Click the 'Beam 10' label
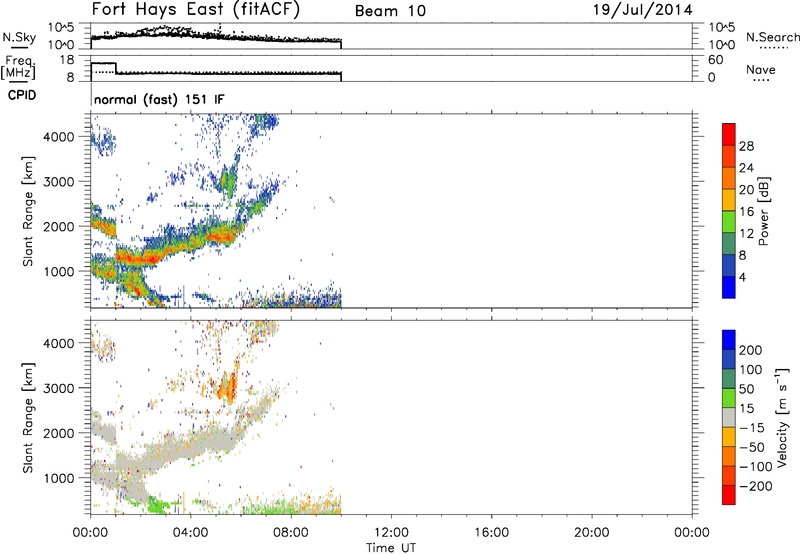Image resolution: width=800 pixels, height=554 pixels. (390, 11)
